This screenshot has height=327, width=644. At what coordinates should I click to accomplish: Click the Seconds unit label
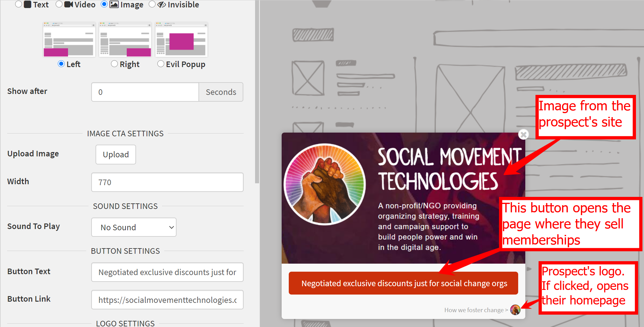tap(221, 92)
